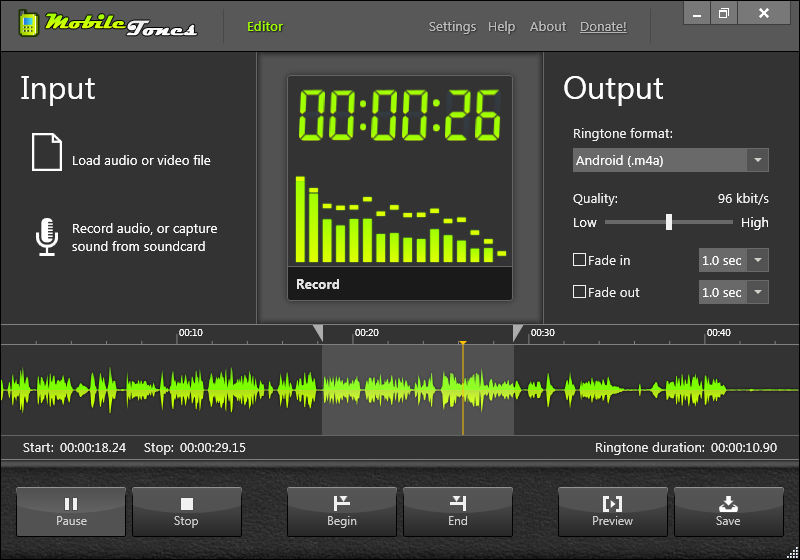The height and width of the screenshot is (560, 800).
Task: Enable the Fade in checkbox
Action: 579,260
